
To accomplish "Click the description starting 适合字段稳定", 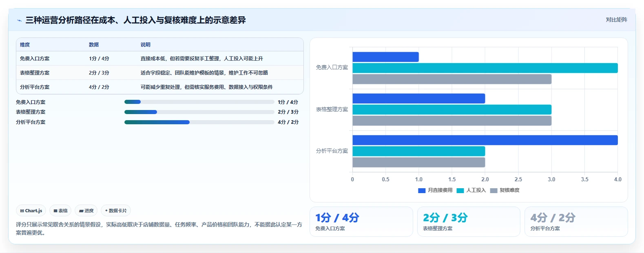I will click(204, 73).
